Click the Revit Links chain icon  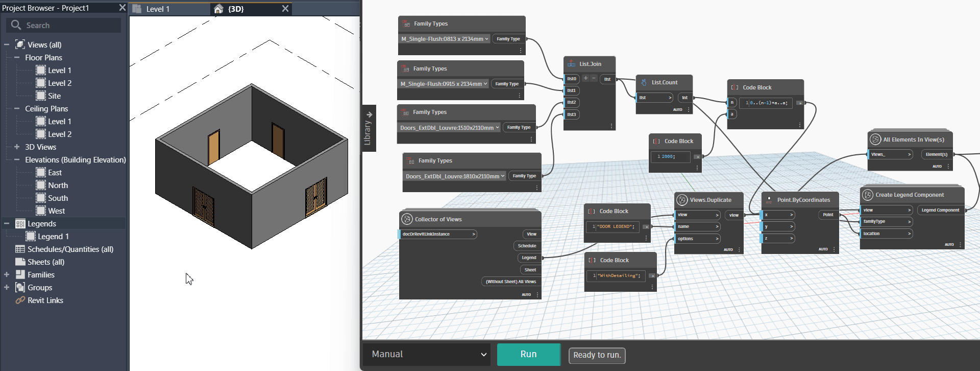pyautogui.click(x=20, y=300)
